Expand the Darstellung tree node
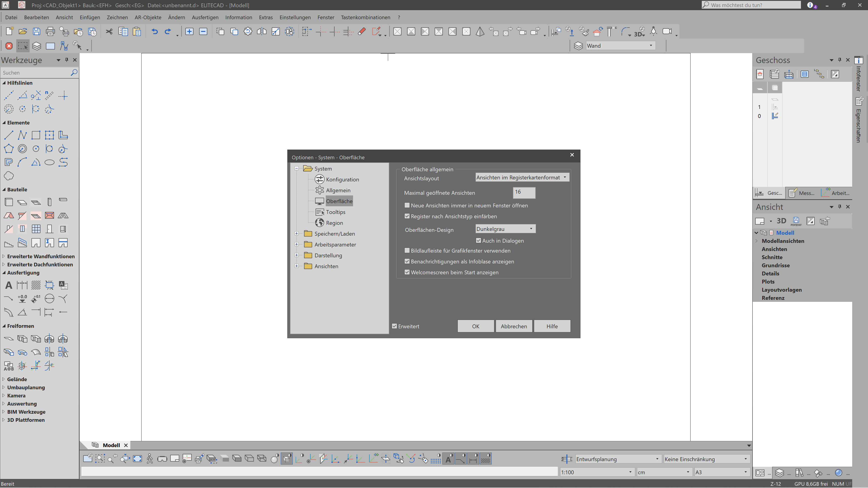The height and width of the screenshot is (488, 868). 297,255
